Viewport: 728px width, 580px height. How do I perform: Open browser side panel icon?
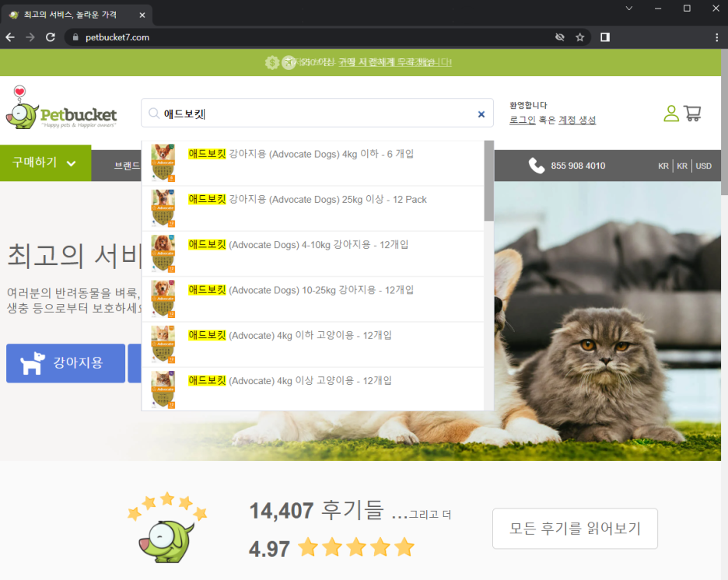[605, 37]
